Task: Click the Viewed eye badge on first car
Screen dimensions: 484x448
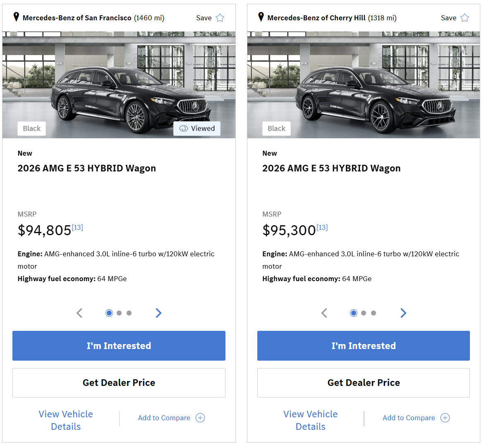Action: [197, 128]
